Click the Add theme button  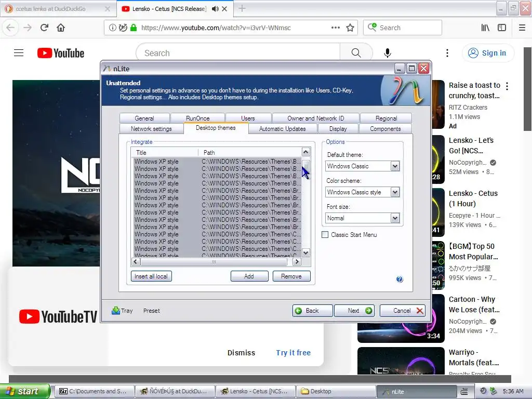coord(249,276)
